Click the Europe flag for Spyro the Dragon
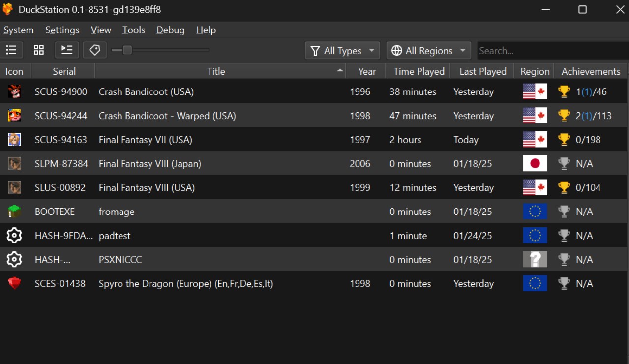 click(535, 283)
